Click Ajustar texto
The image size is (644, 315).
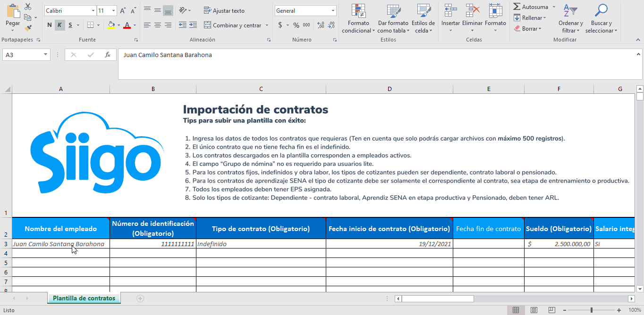click(x=224, y=10)
